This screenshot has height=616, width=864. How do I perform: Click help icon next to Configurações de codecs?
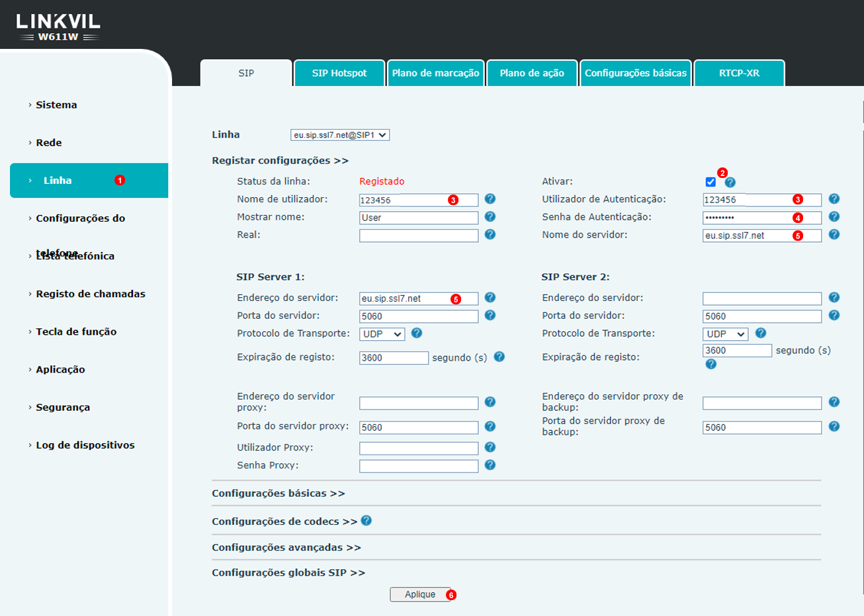[367, 521]
